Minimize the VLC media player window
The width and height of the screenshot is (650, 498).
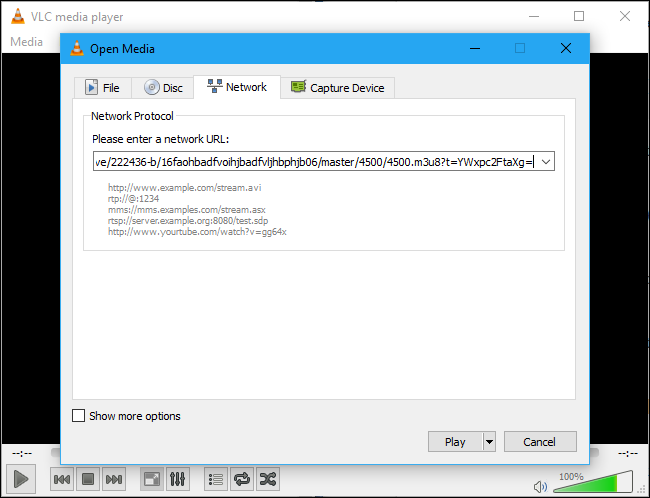[x=534, y=16]
